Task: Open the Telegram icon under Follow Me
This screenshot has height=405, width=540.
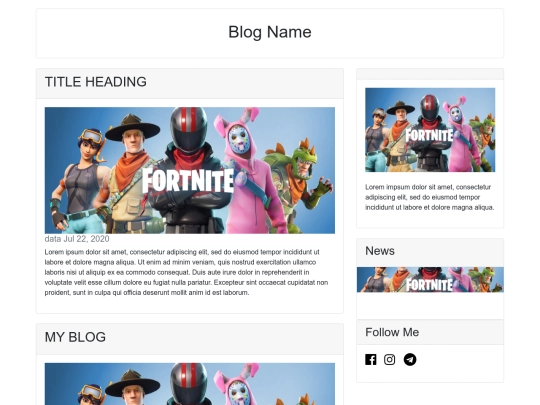Action: coord(410,360)
